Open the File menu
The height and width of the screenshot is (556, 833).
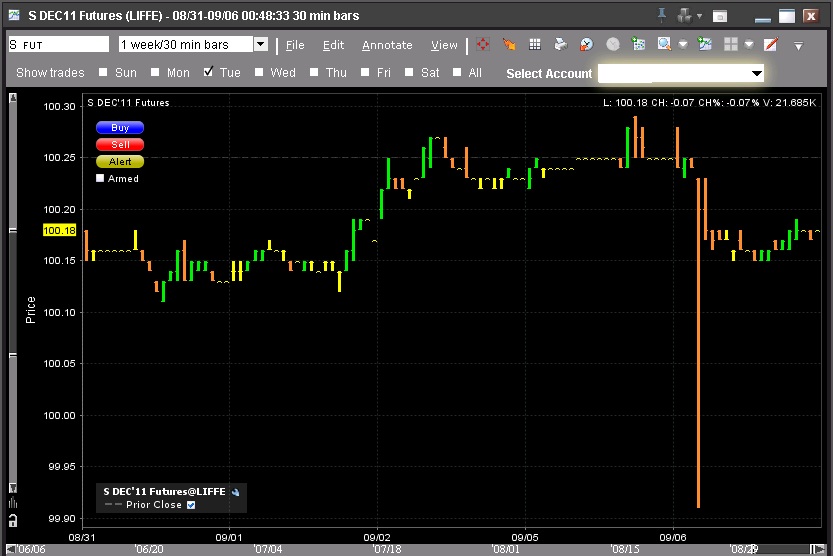(295, 45)
